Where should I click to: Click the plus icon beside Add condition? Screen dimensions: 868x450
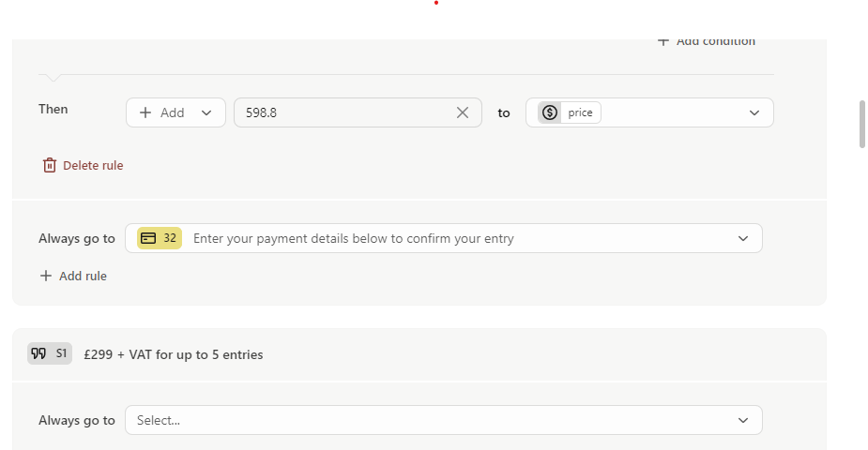[x=663, y=41]
